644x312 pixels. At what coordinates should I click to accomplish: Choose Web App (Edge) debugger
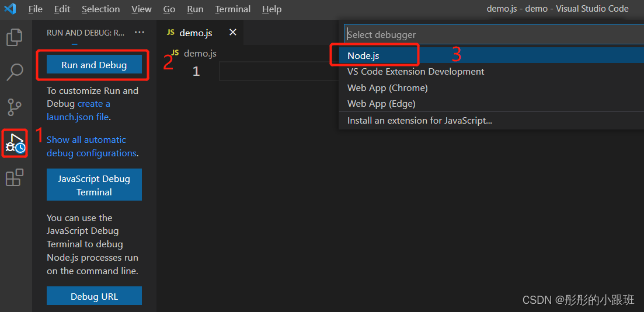point(491,104)
